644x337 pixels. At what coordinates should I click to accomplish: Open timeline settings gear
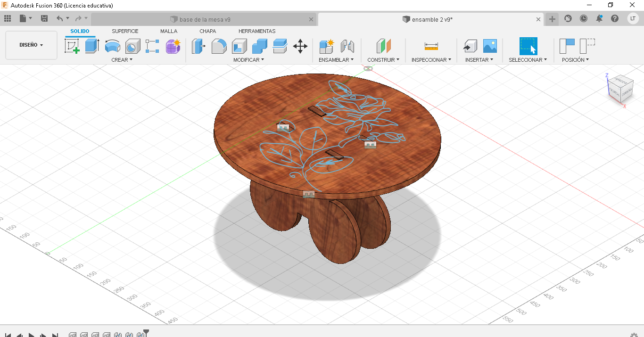(x=634, y=334)
